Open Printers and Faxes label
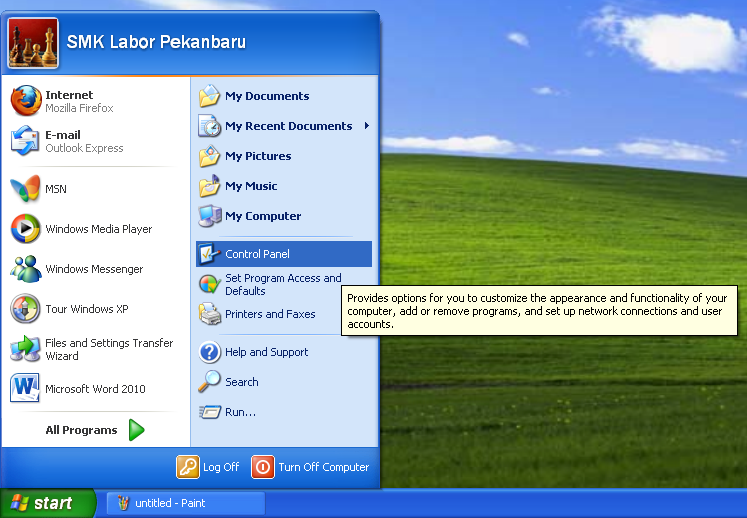This screenshot has height=518, width=747. (x=270, y=314)
